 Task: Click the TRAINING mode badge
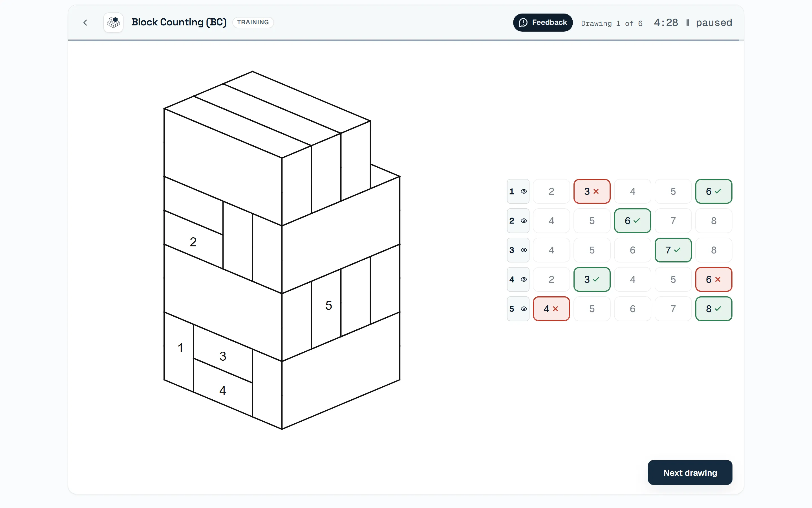coord(253,22)
